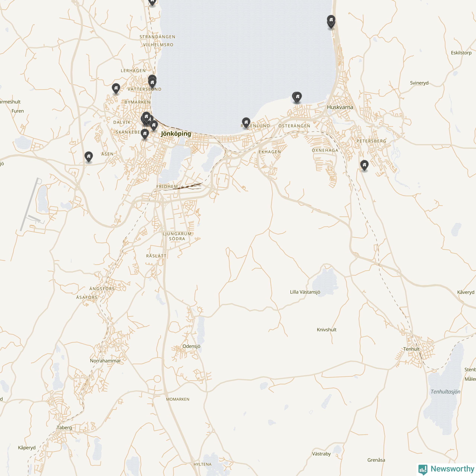Click the house marker above Strandängen
The width and height of the screenshot is (476, 476).
(x=152, y=2)
